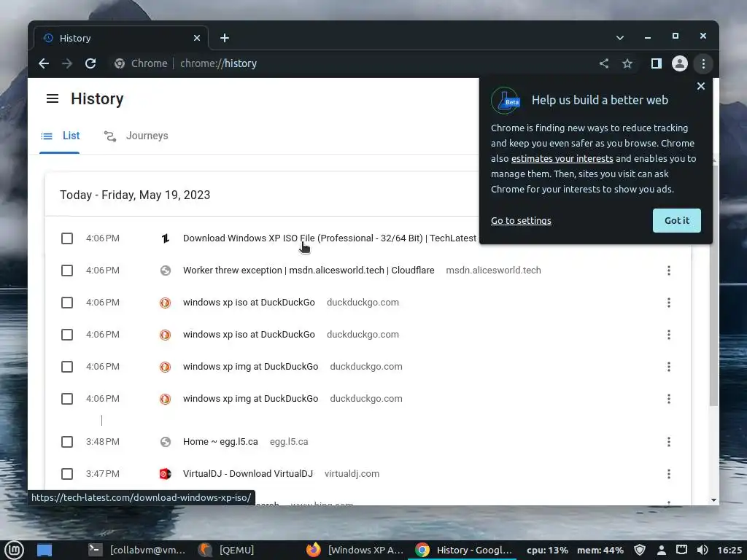This screenshot has width=747, height=560.
Task: Click the globe favicon of Worker threw exception entry
Action: click(x=166, y=271)
